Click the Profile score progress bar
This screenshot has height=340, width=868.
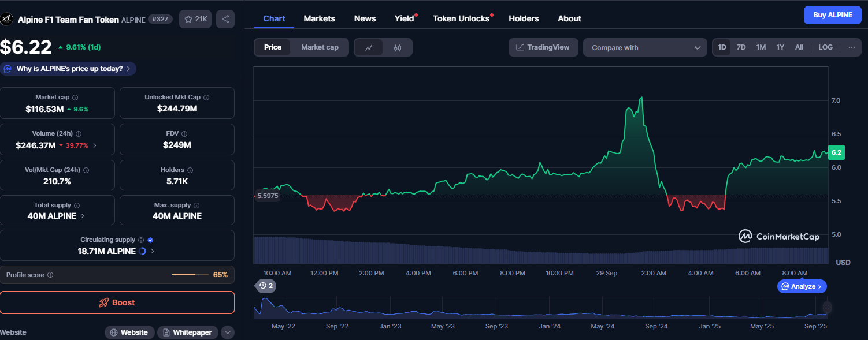(190, 275)
